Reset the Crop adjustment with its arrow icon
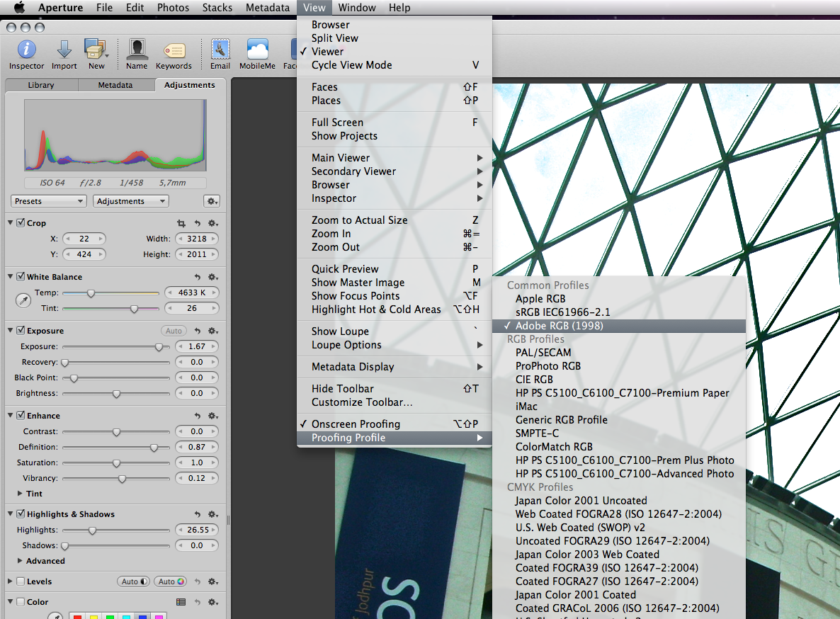The image size is (840, 619). (x=197, y=223)
